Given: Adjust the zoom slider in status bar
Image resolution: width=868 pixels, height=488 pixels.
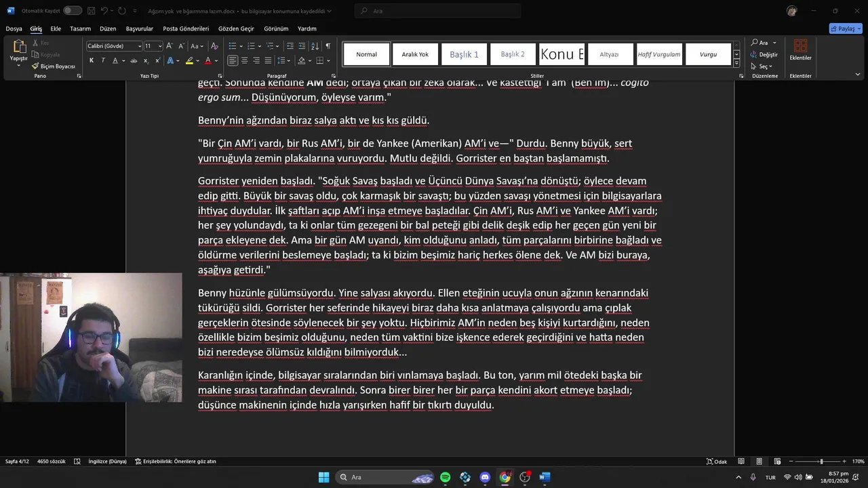Looking at the screenshot, I should click(x=821, y=462).
